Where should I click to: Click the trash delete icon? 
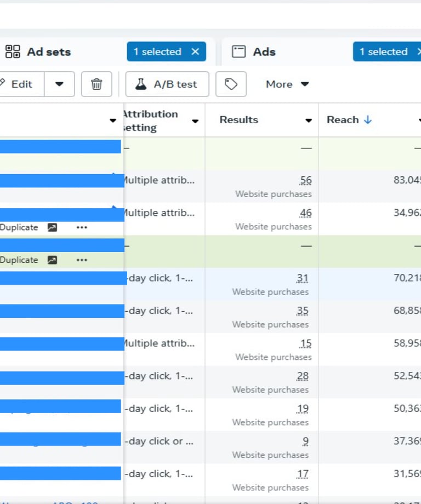(x=96, y=84)
